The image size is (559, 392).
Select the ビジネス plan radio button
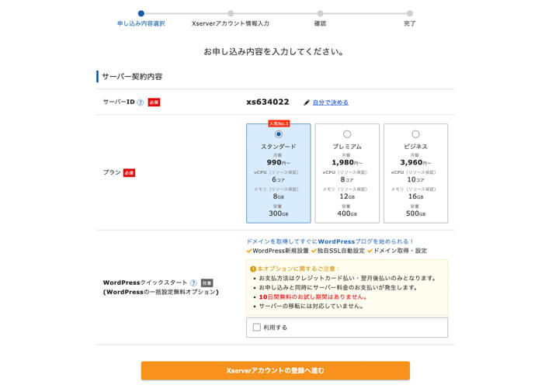point(415,134)
